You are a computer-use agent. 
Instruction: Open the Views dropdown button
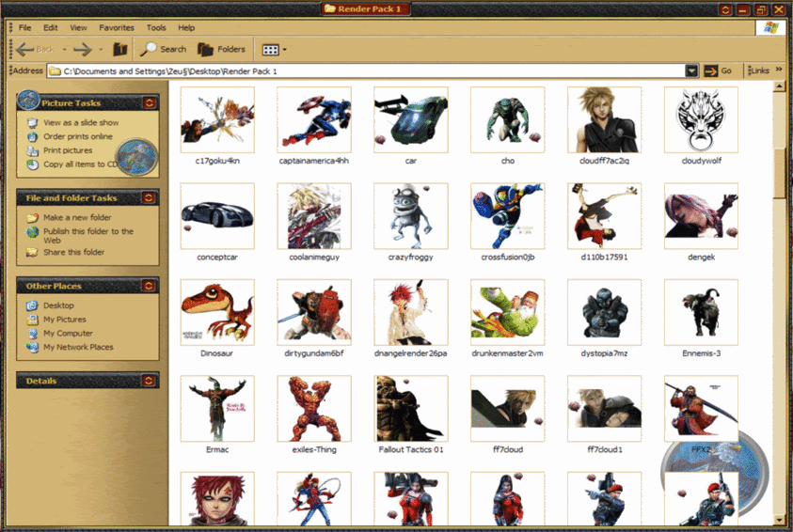(x=274, y=50)
